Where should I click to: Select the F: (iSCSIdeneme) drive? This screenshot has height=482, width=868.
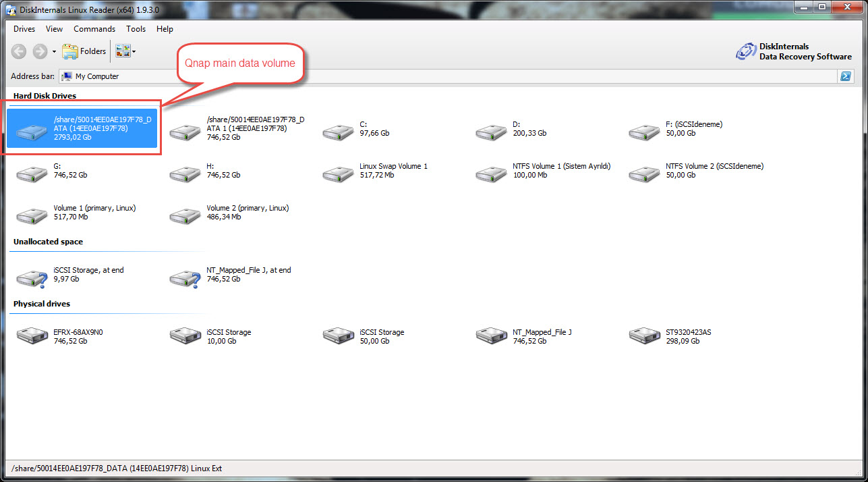(x=676, y=129)
